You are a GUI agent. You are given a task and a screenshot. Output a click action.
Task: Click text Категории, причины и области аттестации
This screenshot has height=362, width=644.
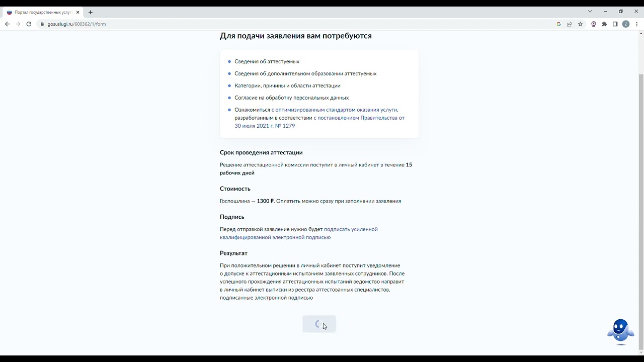[287, 85]
